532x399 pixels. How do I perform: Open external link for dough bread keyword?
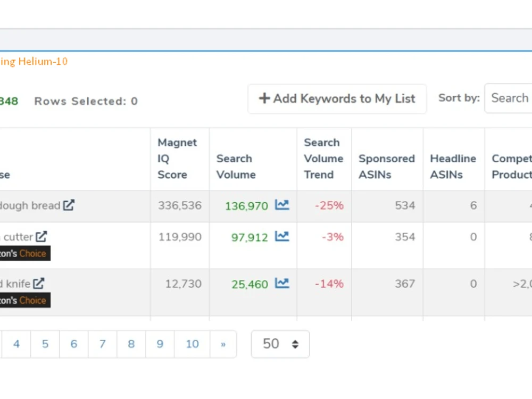(69, 205)
